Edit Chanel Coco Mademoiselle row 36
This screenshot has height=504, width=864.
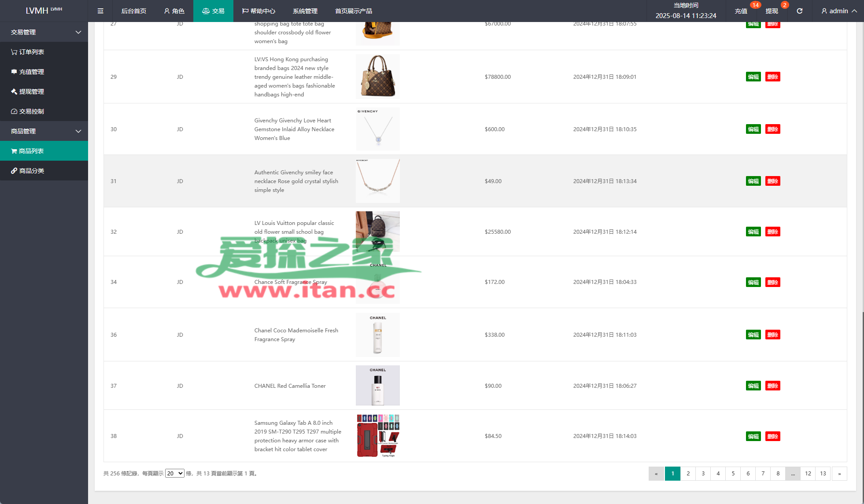click(753, 335)
